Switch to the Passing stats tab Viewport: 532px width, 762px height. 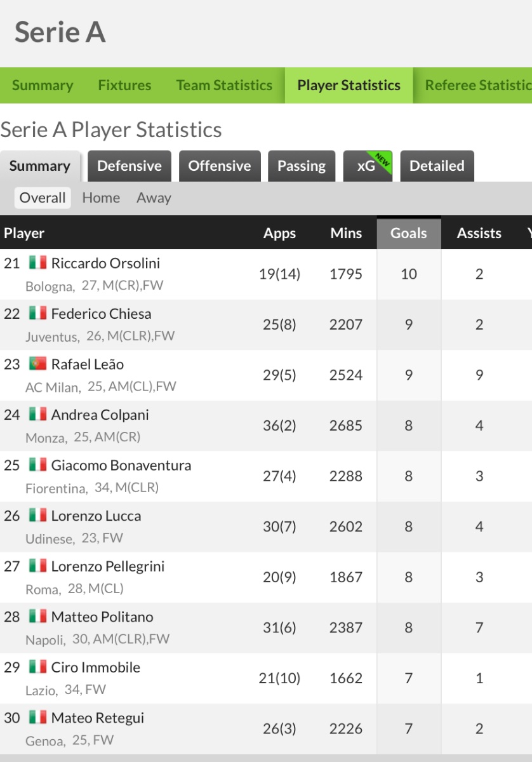pyautogui.click(x=302, y=166)
